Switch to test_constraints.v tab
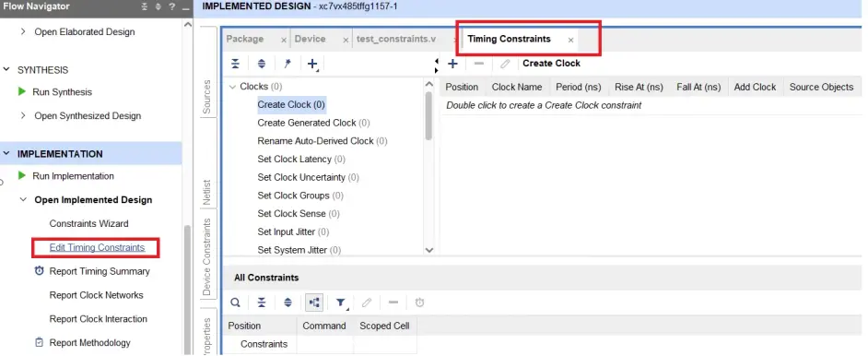Image resolution: width=868 pixels, height=356 pixels. 396,39
